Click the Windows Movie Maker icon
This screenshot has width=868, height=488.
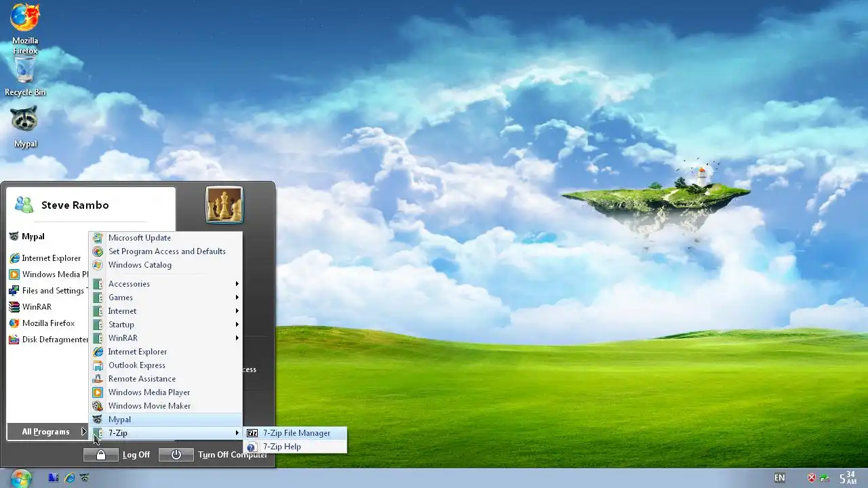tap(98, 406)
